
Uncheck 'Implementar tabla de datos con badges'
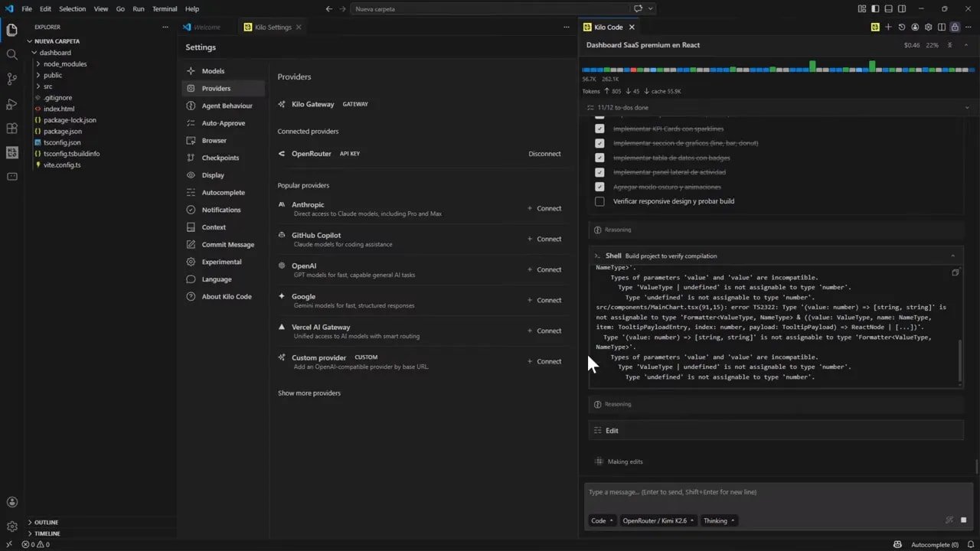(x=599, y=158)
